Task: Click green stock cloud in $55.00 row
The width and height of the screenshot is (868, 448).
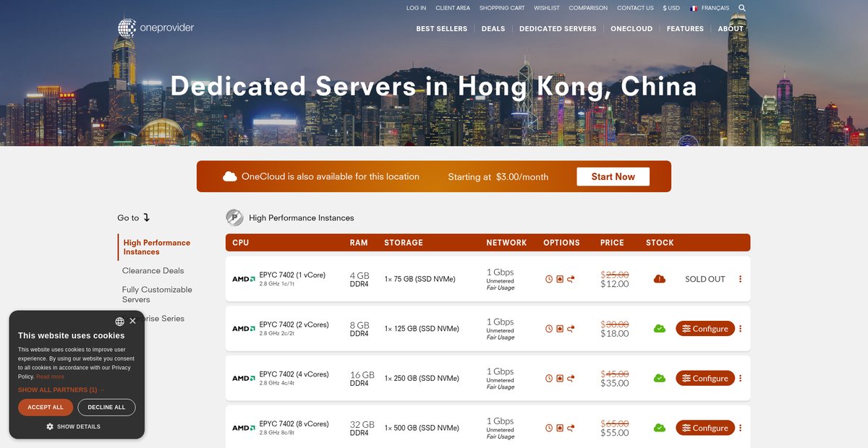Action: point(660,428)
